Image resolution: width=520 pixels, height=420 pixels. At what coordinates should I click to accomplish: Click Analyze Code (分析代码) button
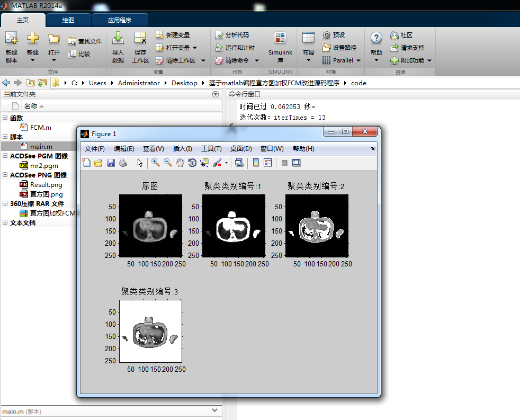[x=232, y=35]
